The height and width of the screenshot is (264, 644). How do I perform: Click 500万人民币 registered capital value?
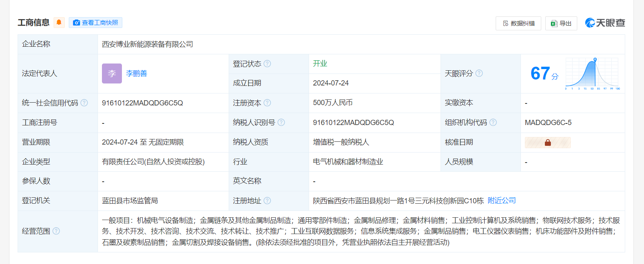tap(333, 103)
